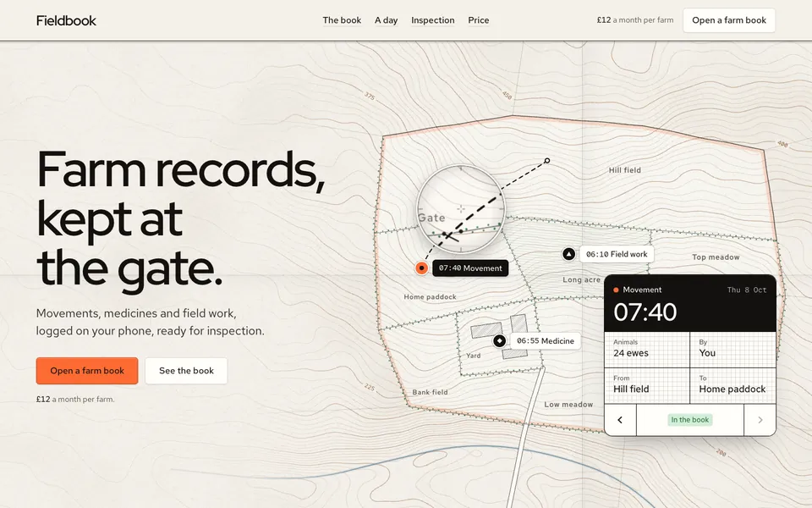Click the orange dot beside Movement in card
The height and width of the screenshot is (508, 812).
616,290
